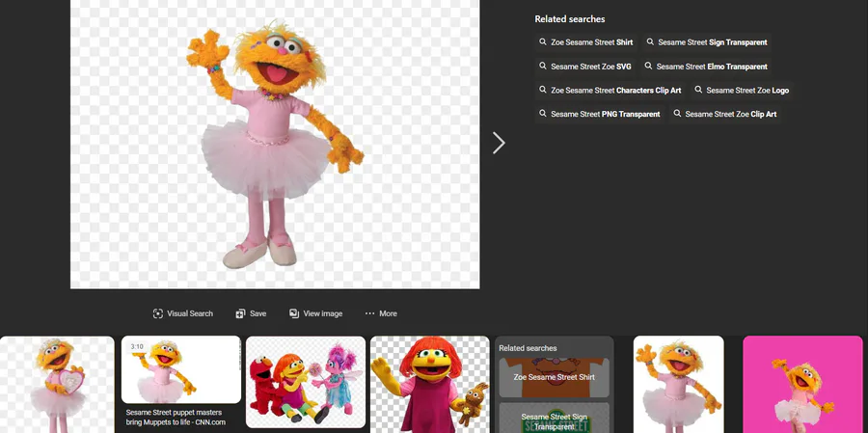Image resolution: width=868 pixels, height=433 pixels.
Task: Click the Save icon with plus sign
Action: 240,313
